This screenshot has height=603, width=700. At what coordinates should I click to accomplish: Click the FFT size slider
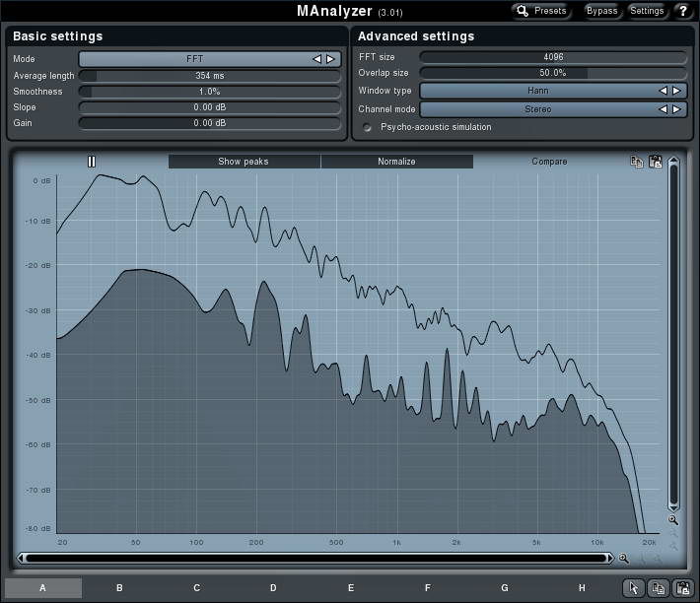[553, 57]
